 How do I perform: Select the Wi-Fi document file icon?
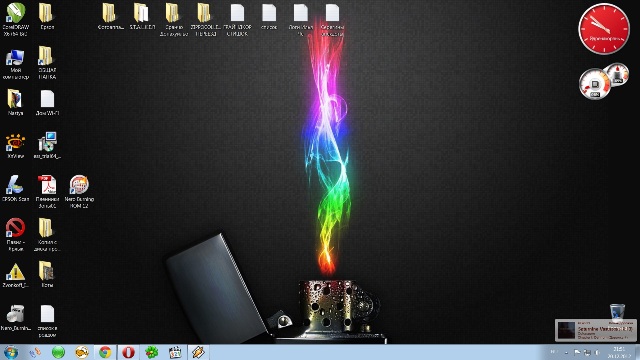[47, 102]
